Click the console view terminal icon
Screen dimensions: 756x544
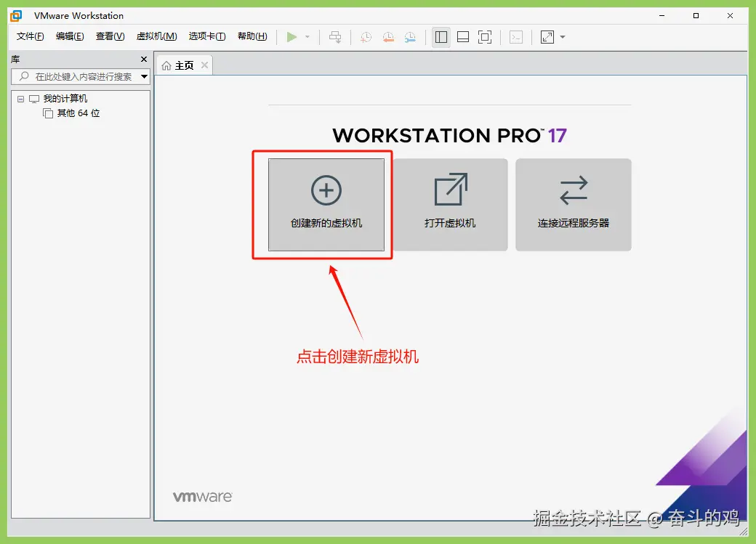tap(516, 37)
